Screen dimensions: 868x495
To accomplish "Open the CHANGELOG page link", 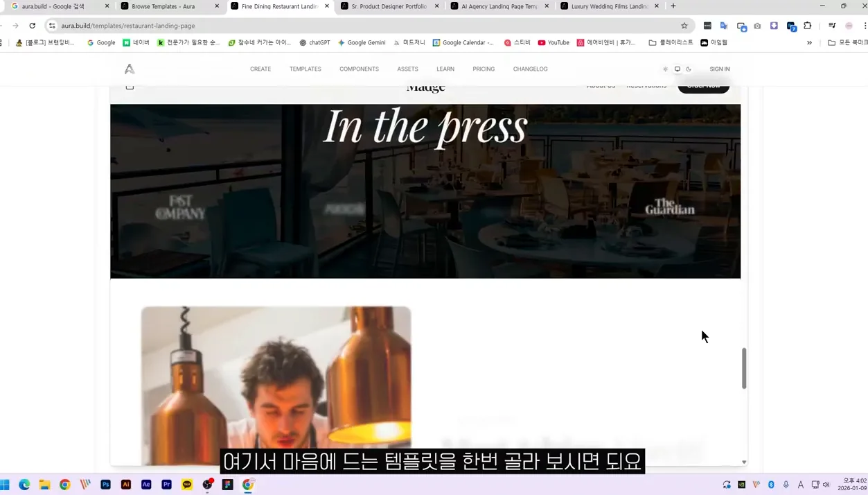I will tap(530, 69).
